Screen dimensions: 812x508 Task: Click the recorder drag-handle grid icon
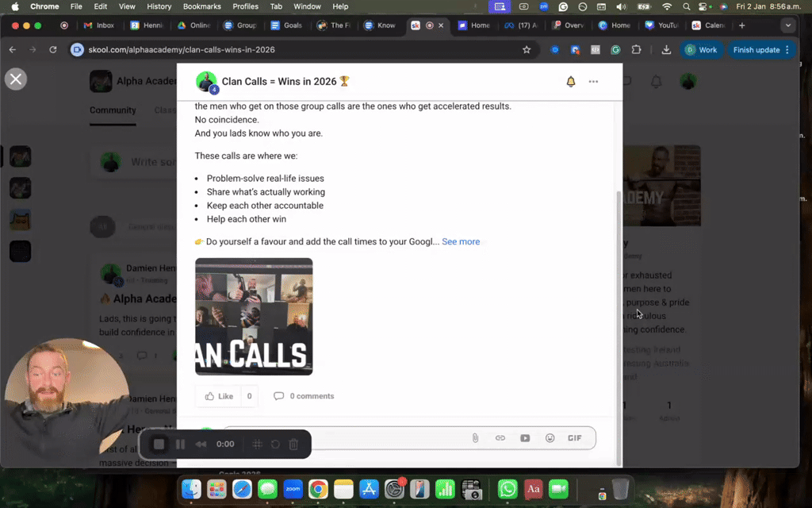pos(257,444)
